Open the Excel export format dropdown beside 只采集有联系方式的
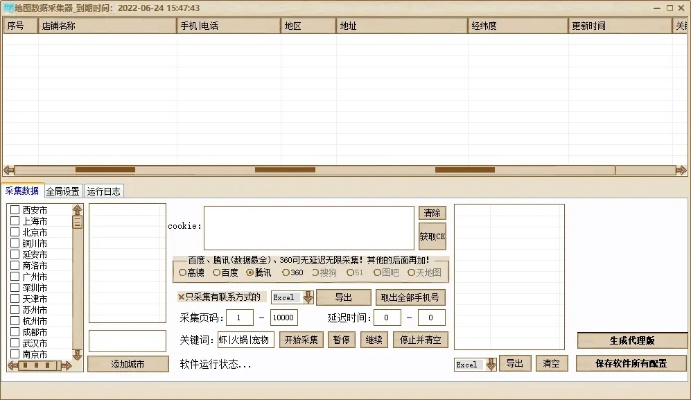The height and width of the screenshot is (400, 691). coord(308,297)
